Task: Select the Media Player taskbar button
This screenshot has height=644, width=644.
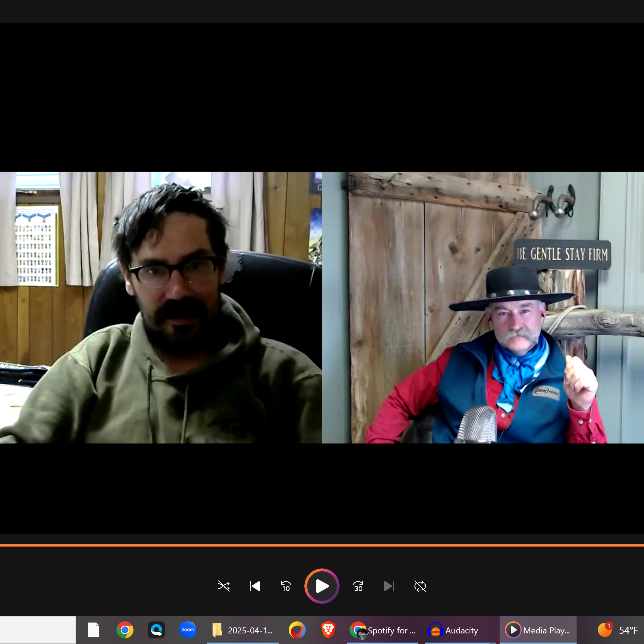Action: point(538,630)
